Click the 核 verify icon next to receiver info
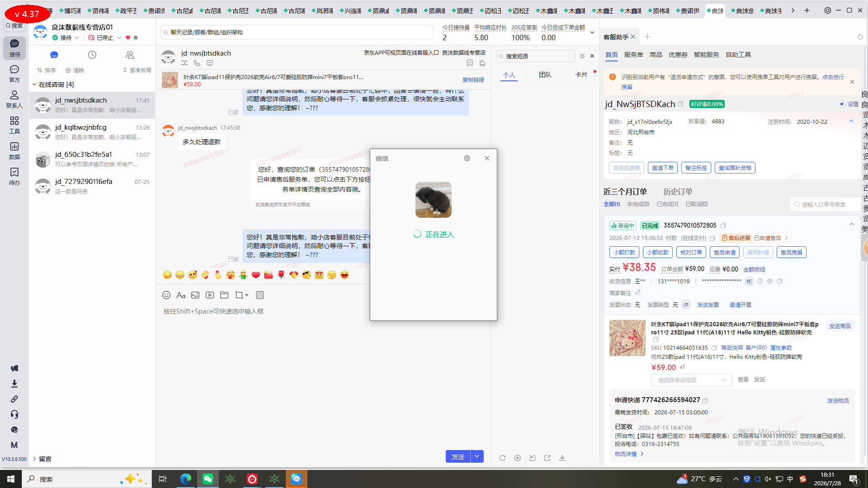868x488 pixels. 749,281
